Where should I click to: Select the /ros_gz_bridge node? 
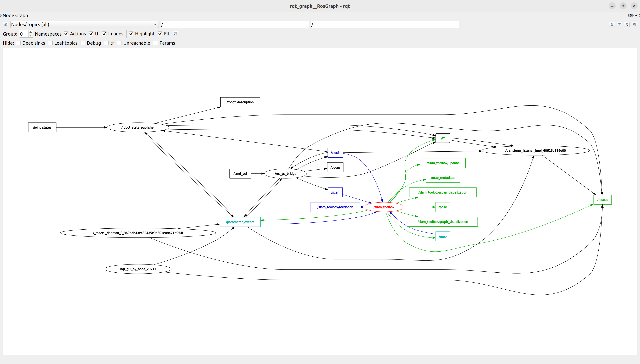click(x=286, y=174)
